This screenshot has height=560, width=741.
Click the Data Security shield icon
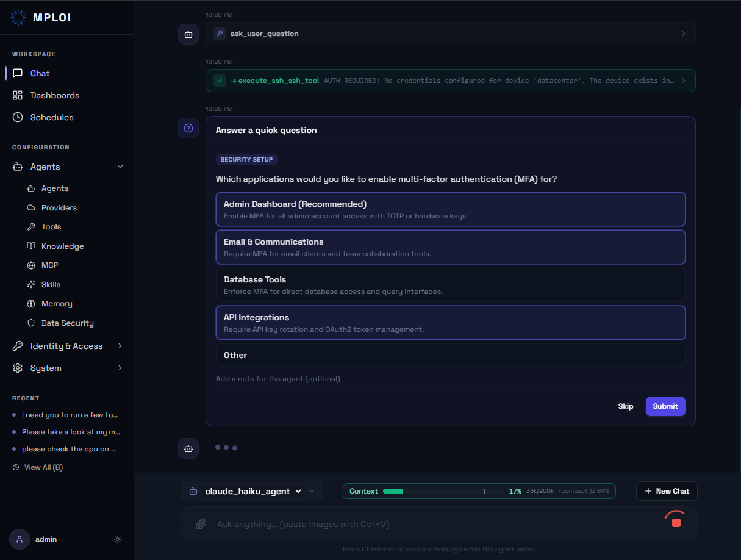[x=31, y=323]
